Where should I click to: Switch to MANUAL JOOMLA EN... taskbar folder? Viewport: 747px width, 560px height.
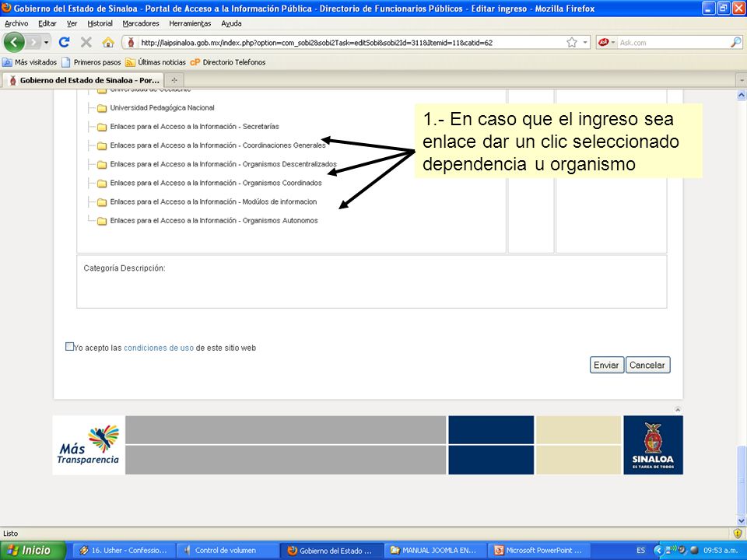coord(434,551)
